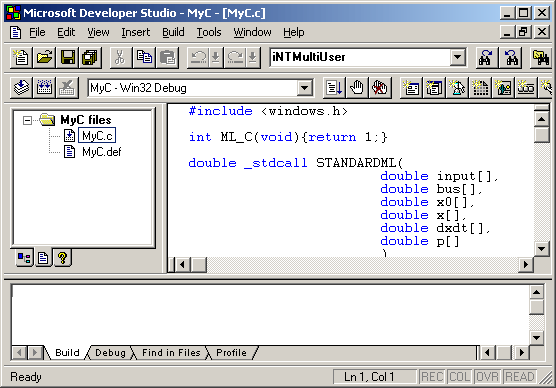Select MyC.c in the file tree
This screenshot has width=556, height=388.
click(97, 135)
